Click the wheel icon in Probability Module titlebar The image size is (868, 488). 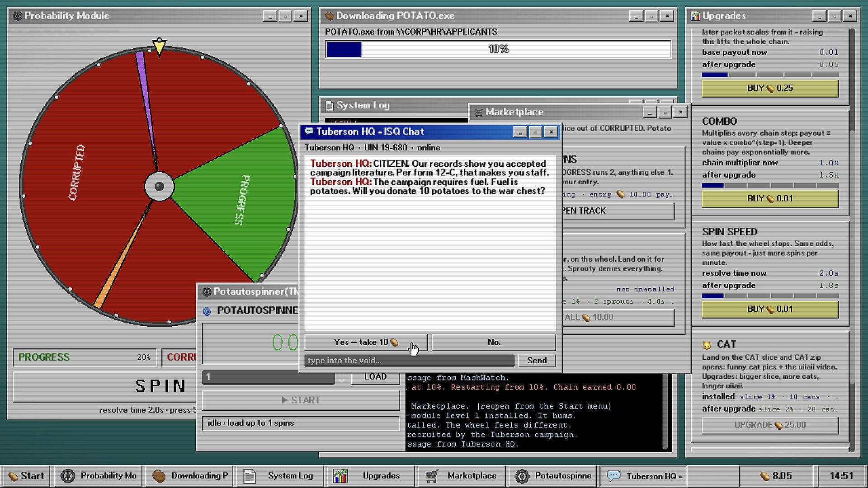point(18,16)
